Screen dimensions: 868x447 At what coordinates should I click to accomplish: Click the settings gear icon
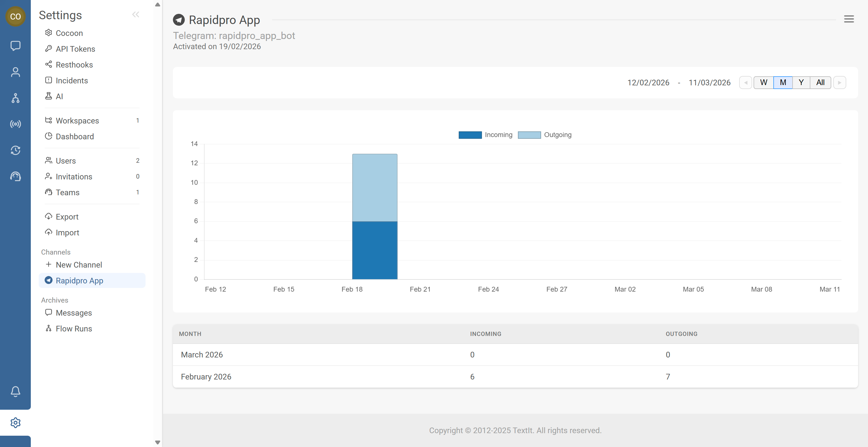(x=15, y=422)
